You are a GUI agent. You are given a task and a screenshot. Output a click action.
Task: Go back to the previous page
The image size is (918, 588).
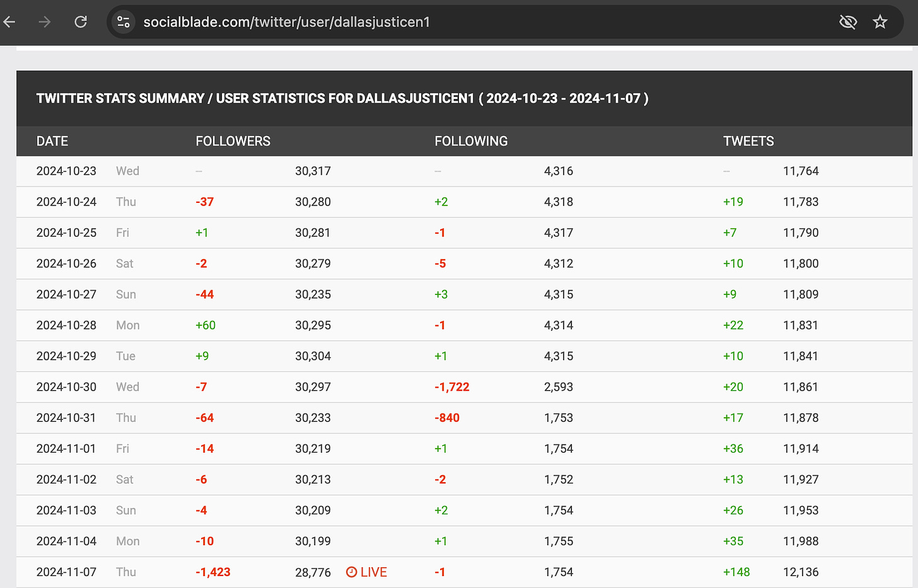[9, 22]
